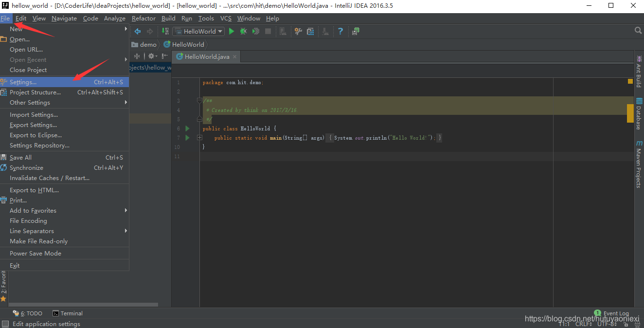Click Synchronize in File menu
Screen dimensions: 644x328
coord(64,167)
